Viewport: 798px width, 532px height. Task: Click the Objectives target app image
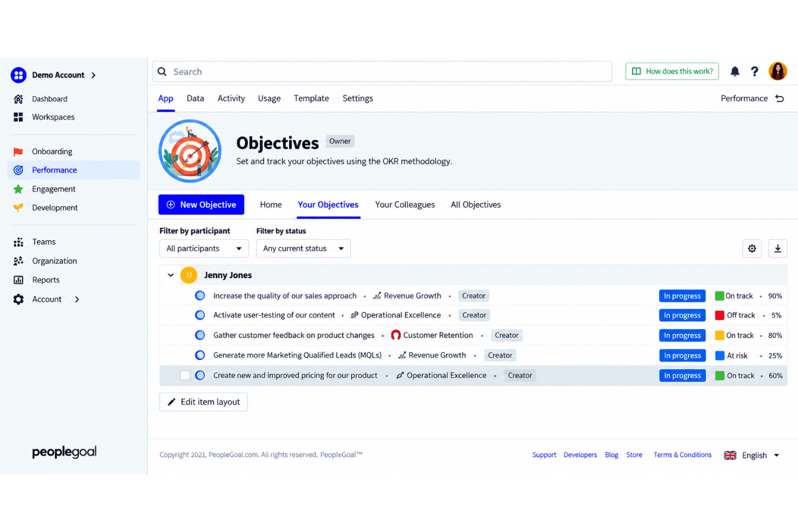[190, 151]
